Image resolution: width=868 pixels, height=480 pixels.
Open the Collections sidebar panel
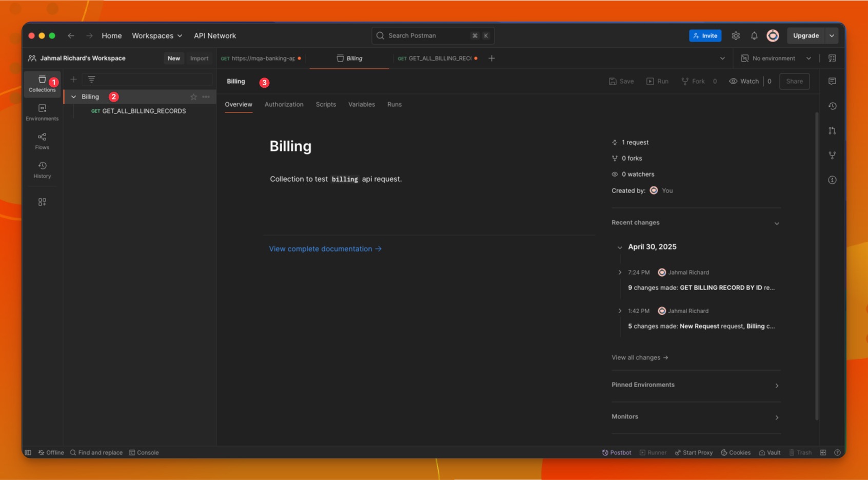point(42,84)
